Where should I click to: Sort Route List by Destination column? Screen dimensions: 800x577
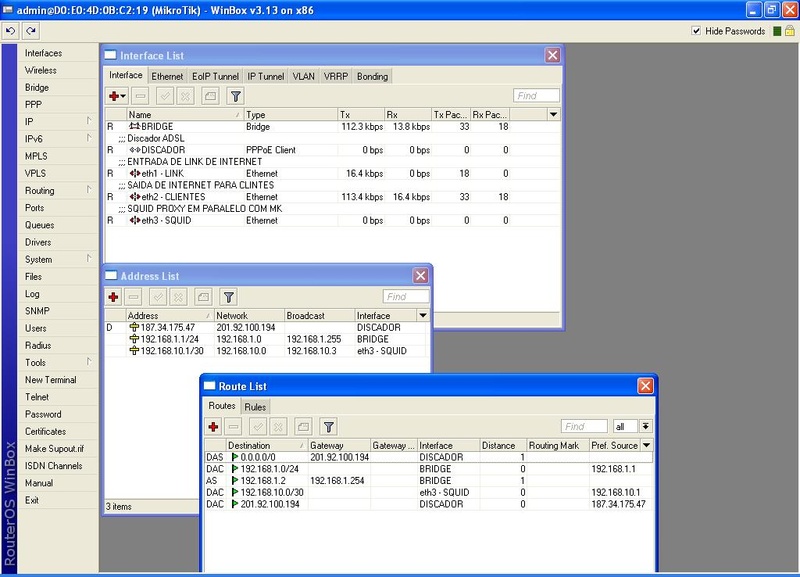(266, 445)
